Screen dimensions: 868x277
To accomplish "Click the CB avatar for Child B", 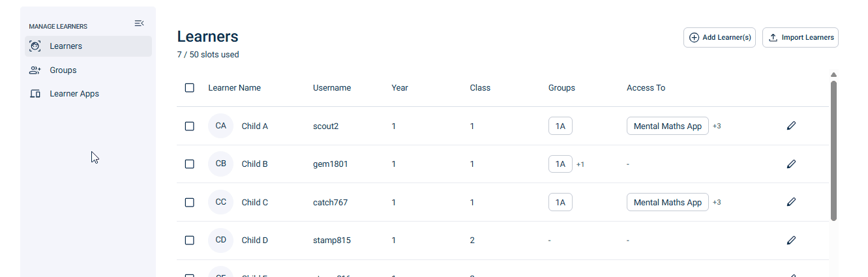I will click(220, 164).
